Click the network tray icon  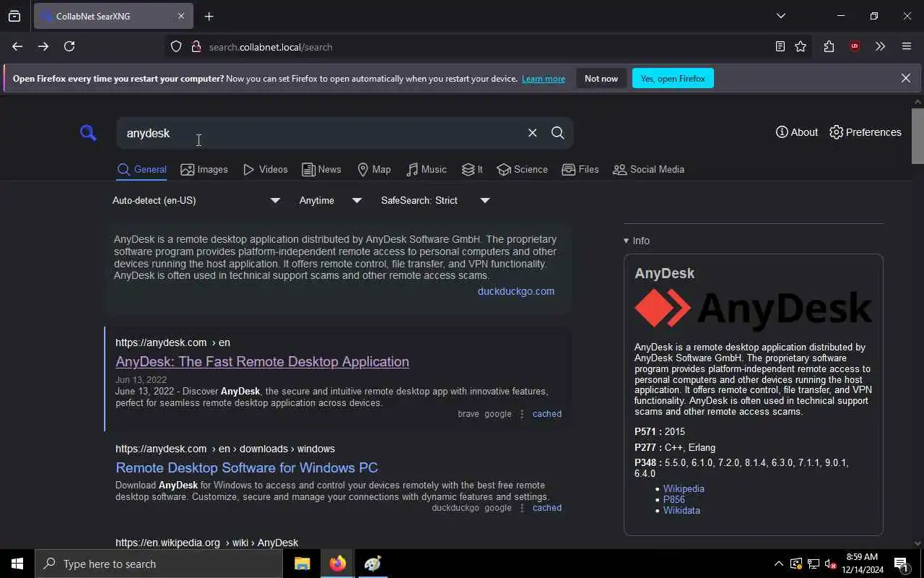pyautogui.click(x=813, y=564)
